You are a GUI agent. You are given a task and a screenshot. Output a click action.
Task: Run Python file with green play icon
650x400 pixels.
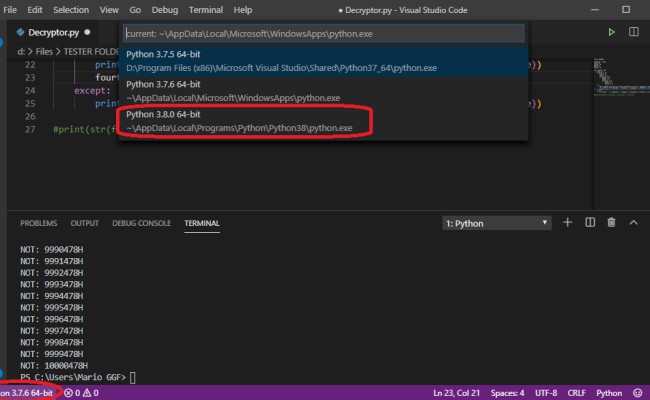click(611, 32)
